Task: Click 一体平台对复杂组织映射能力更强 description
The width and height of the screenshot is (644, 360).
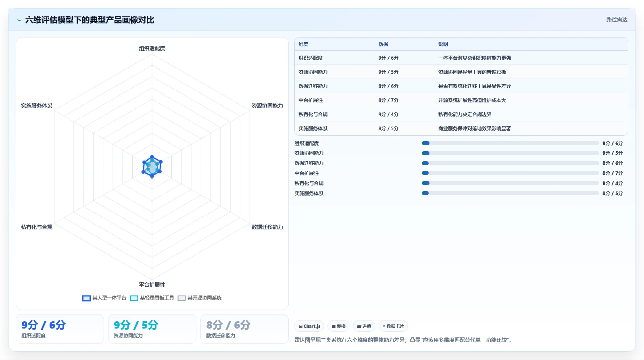Action: coord(475,58)
